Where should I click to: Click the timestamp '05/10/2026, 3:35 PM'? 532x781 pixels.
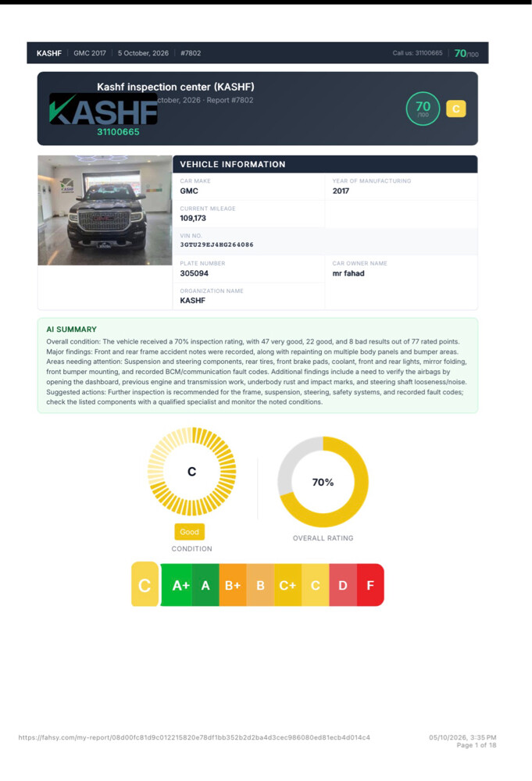pos(462,737)
